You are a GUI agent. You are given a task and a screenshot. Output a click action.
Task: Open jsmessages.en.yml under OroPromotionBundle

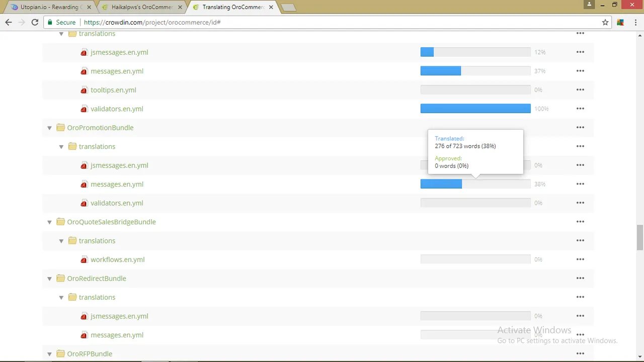point(119,165)
